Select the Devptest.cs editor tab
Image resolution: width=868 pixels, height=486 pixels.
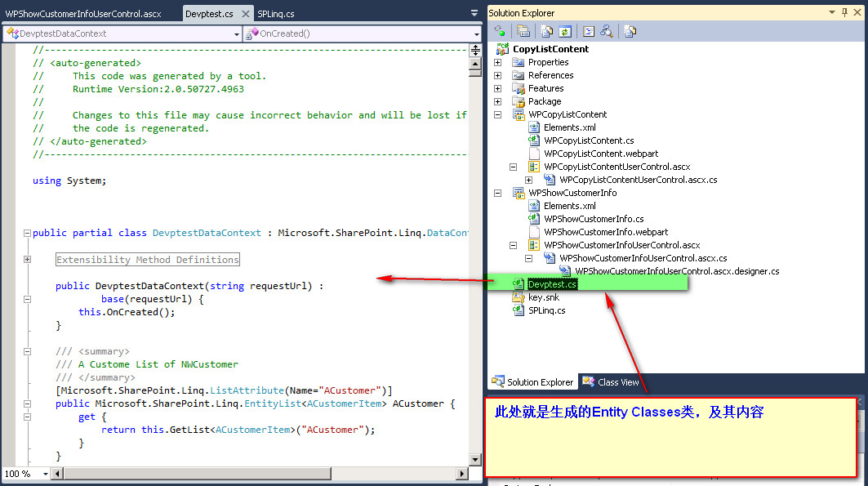(209, 14)
